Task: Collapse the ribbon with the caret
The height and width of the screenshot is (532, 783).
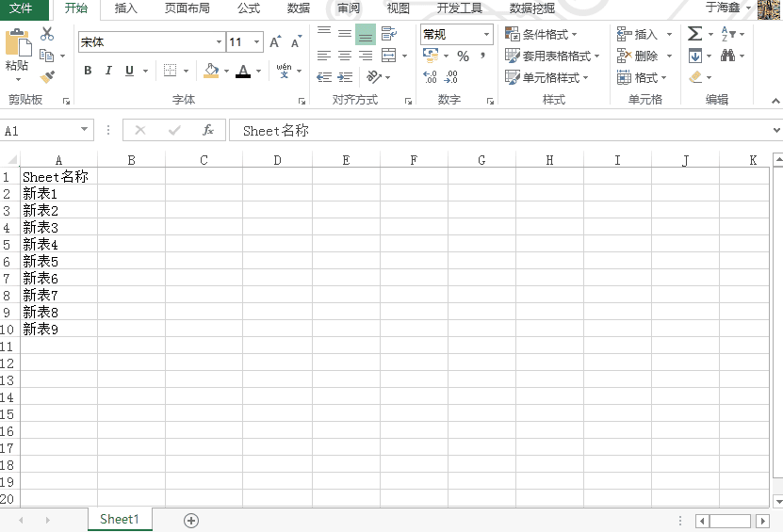Action: (775, 101)
